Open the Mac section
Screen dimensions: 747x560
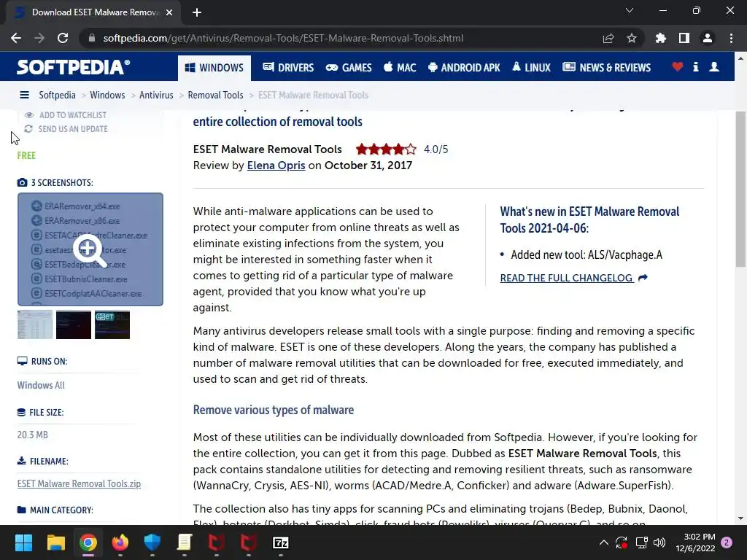pos(400,68)
